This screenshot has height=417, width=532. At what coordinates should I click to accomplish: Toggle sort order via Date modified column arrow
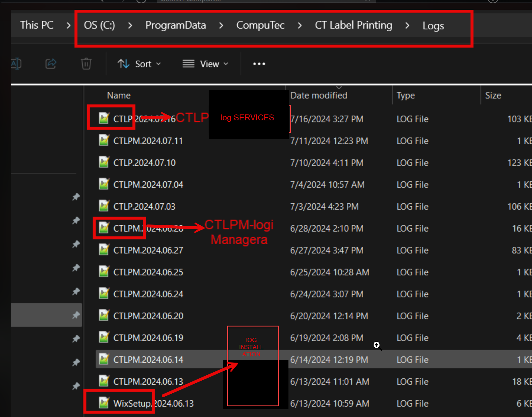[339, 88]
